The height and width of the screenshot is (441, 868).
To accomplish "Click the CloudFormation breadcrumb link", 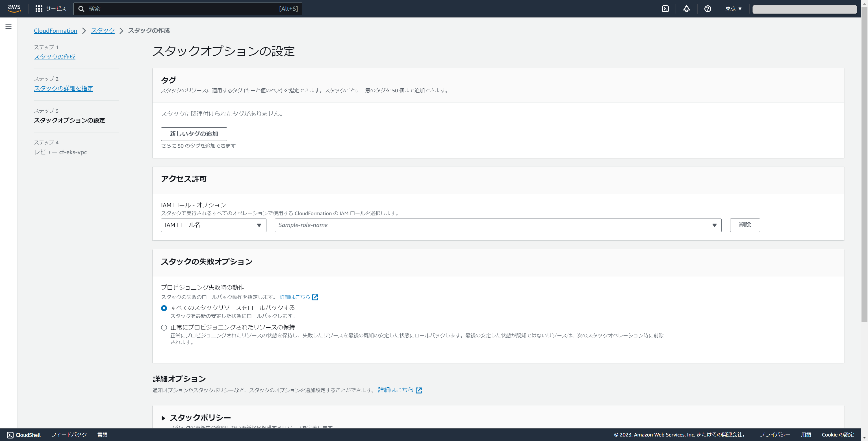I will tap(56, 31).
